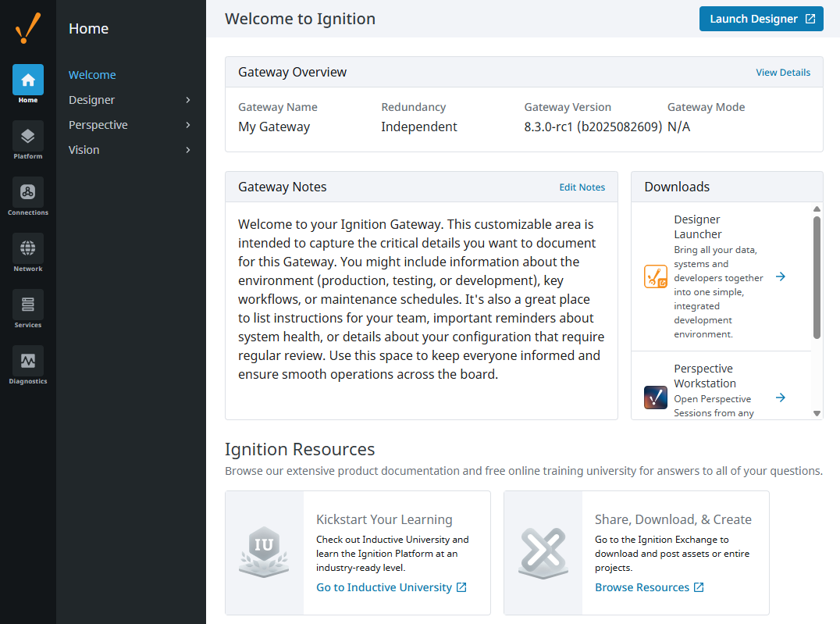Image resolution: width=840 pixels, height=624 pixels.
Task: Open the Platform section in sidebar
Action: pos(28,137)
